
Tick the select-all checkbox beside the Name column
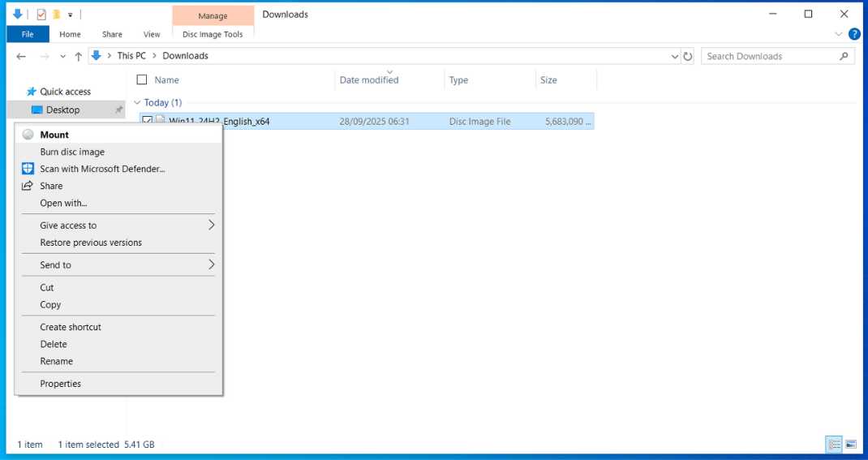tap(142, 80)
